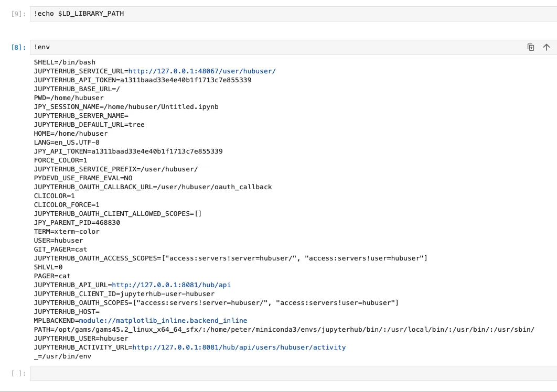Click the move cell up arrow

point(546,47)
